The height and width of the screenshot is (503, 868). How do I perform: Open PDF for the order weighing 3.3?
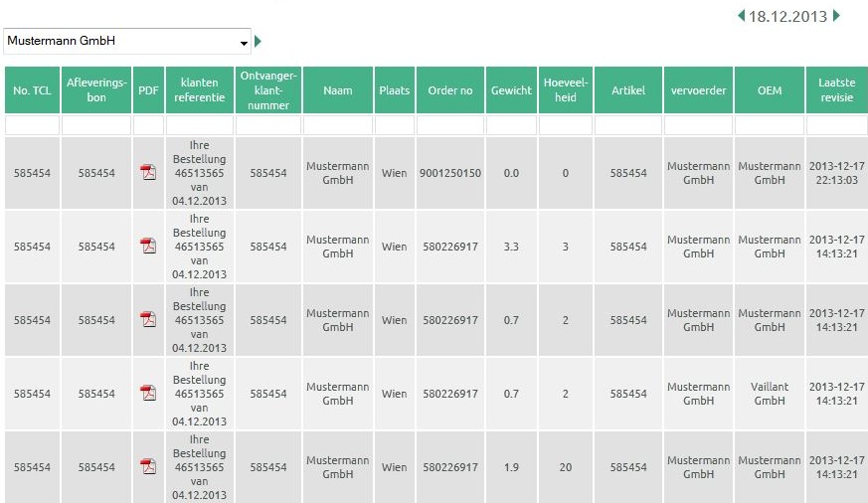pos(148,247)
